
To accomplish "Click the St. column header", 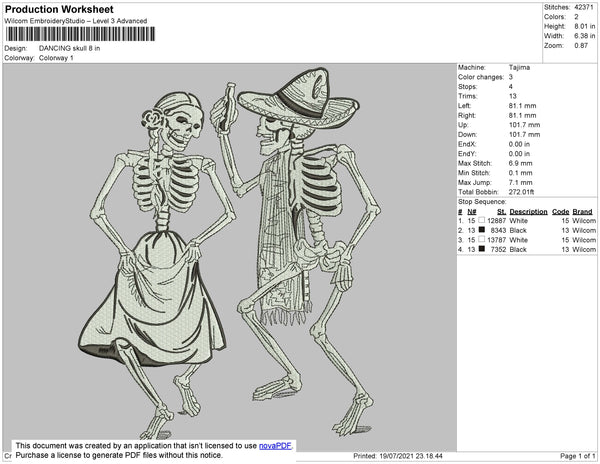I will (x=501, y=211).
